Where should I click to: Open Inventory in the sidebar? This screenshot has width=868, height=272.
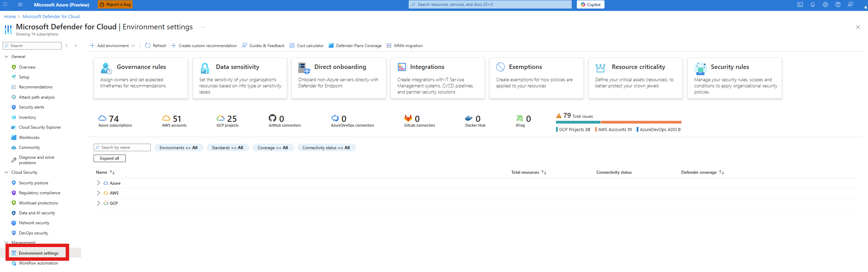click(x=27, y=117)
